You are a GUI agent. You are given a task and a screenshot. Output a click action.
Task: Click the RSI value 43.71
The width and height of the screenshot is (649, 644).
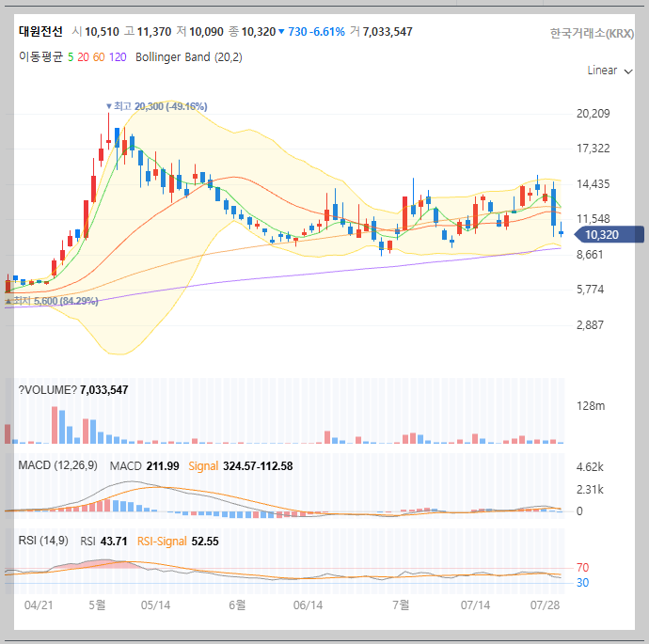pyautogui.click(x=114, y=541)
